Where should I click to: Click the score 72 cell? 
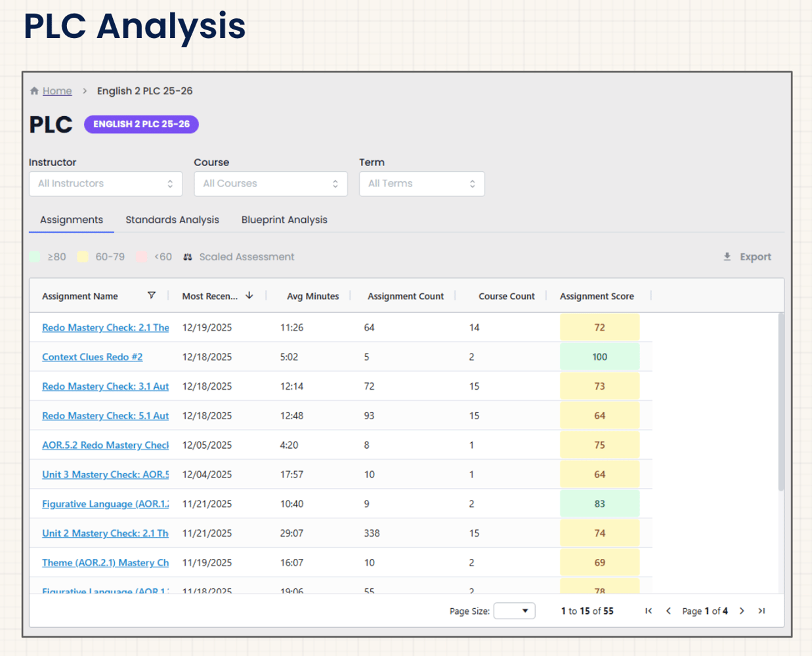600,327
